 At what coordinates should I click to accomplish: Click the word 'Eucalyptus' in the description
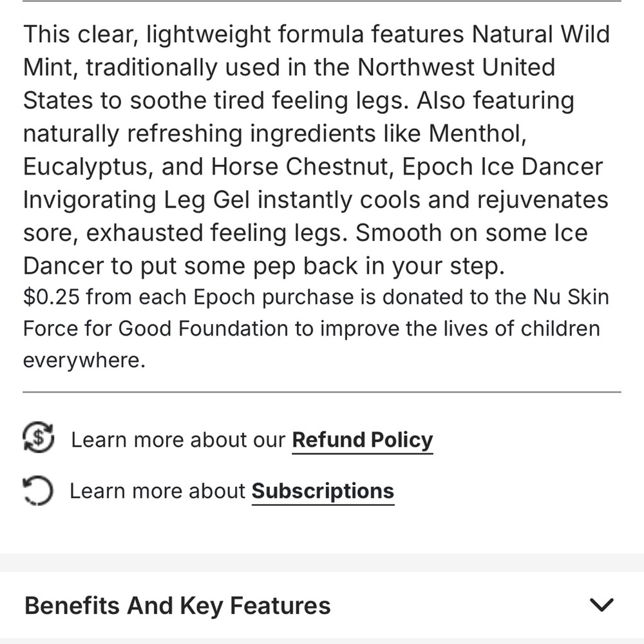coord(86,167)
